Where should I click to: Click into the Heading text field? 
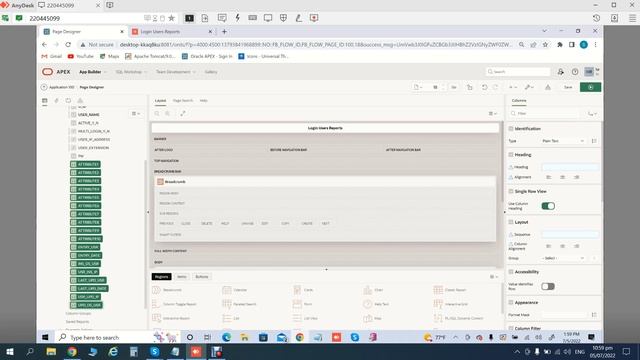point(570,167)
